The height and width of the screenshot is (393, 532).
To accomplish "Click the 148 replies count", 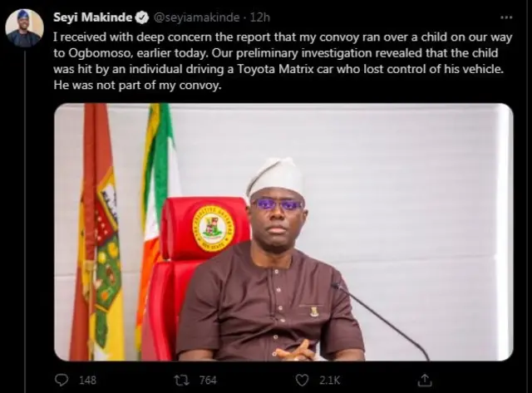I will [x=87, y=380].
